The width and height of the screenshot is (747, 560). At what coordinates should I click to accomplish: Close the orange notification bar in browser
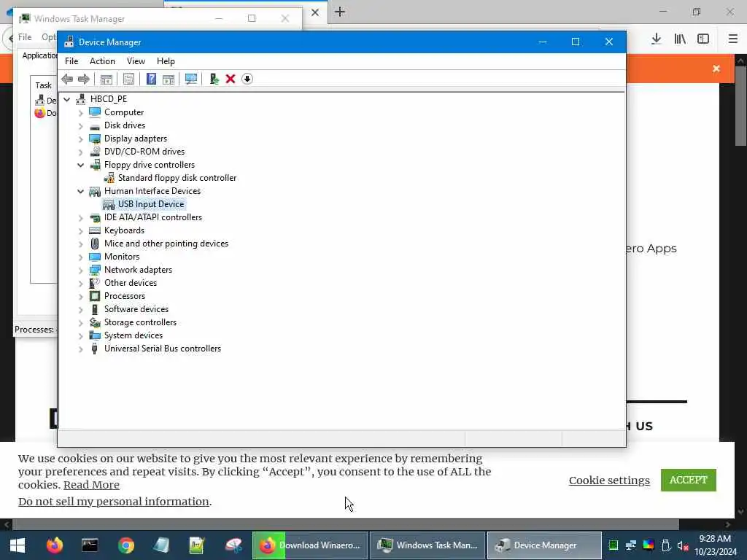716,69
